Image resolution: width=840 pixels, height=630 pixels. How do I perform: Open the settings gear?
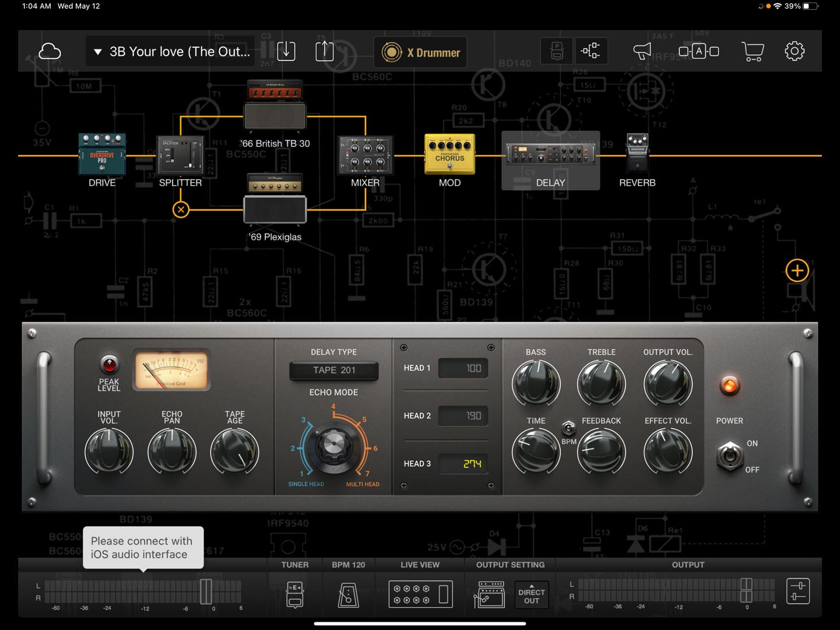(795, 51)
